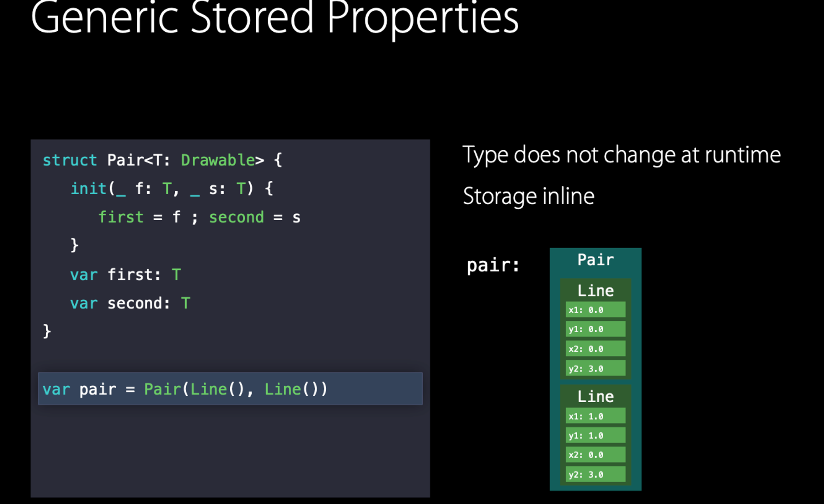
Task: Click 'x2: 0.0' cell in second Line box
Action: pyautogui.click(x=595, y=455)
